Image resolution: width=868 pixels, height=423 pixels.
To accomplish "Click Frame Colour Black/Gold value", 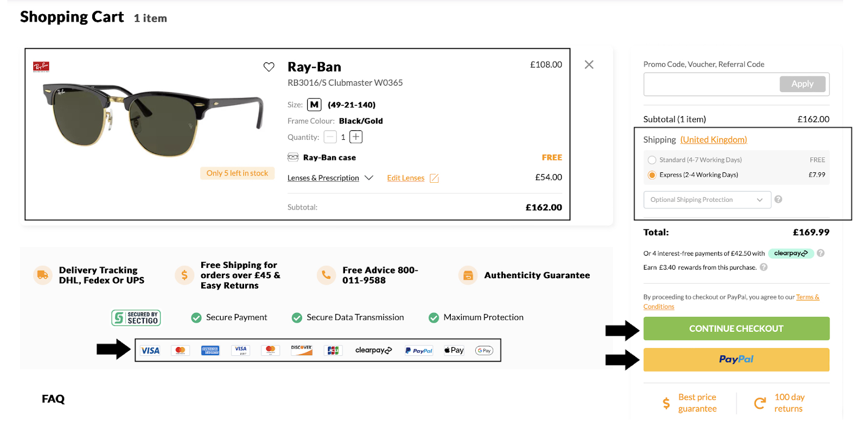I will click(x=361, y=121).
